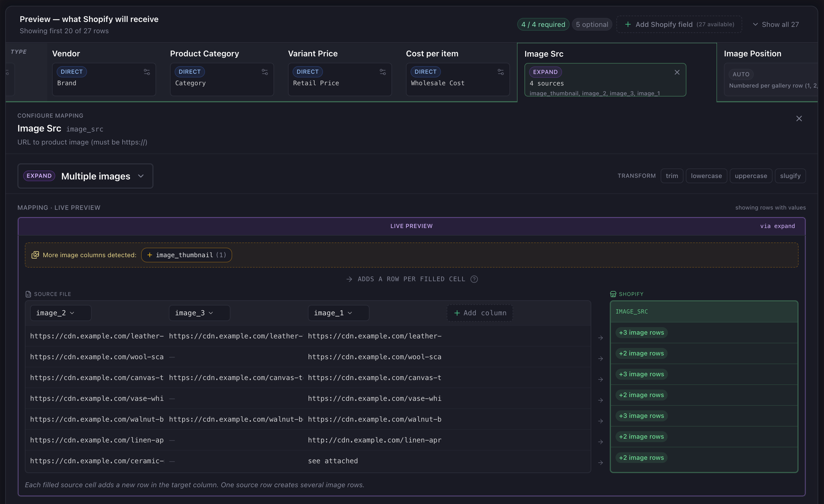Click arrow icon next to ceramic row

601,463
